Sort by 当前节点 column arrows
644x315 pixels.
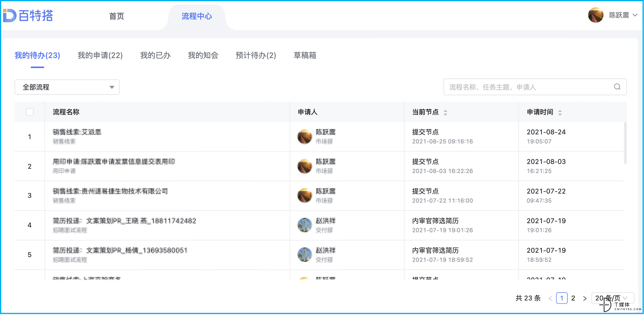(445, 112)
